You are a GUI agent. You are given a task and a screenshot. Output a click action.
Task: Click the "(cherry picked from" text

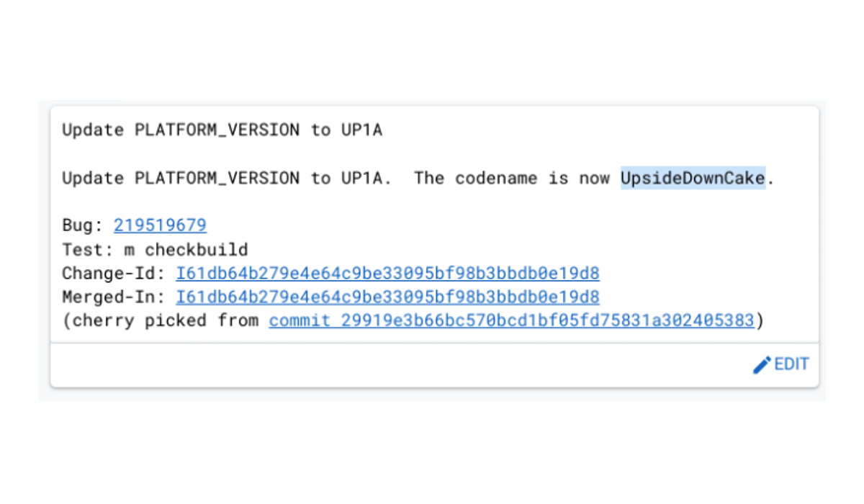(x=160, y=321)
